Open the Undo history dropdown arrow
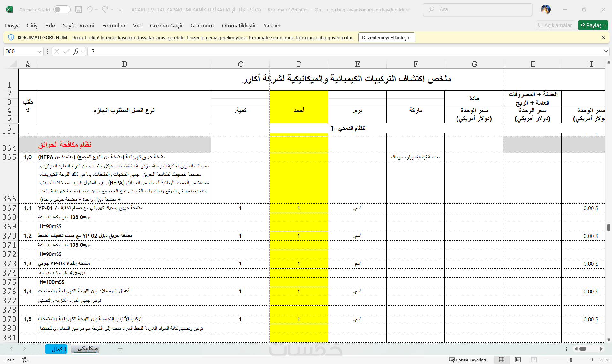 97,10
